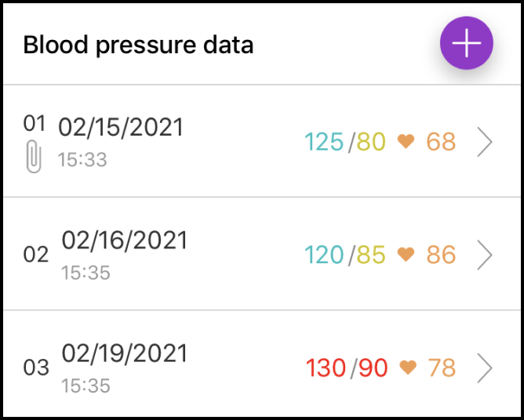Click the Blood pressure data heading

[138, 45]
